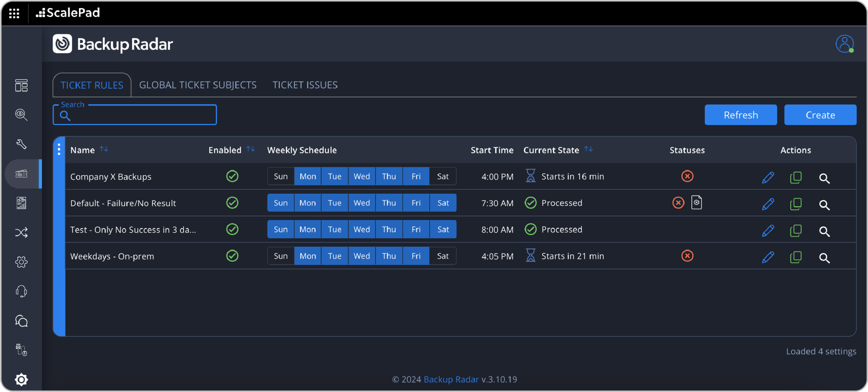Open the three-dot table column menu
Viewport: 868px width, 392px height.
pyautogui.click(x=59, y=149)
